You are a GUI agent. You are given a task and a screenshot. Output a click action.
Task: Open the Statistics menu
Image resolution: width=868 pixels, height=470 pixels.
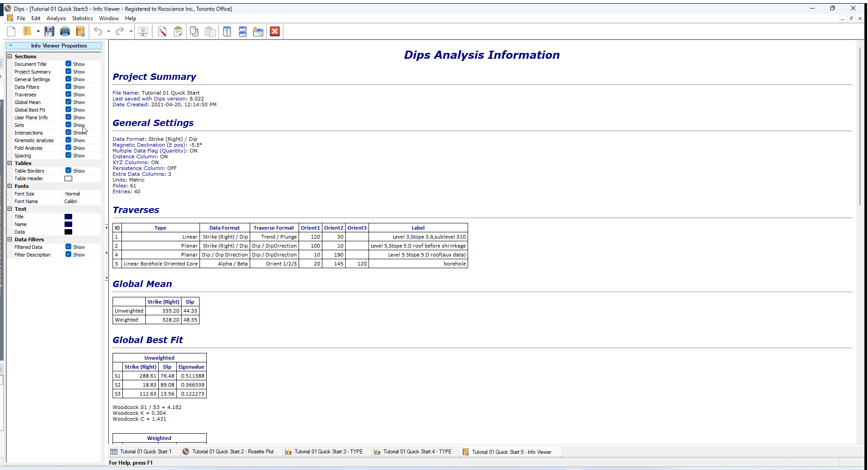82,18
